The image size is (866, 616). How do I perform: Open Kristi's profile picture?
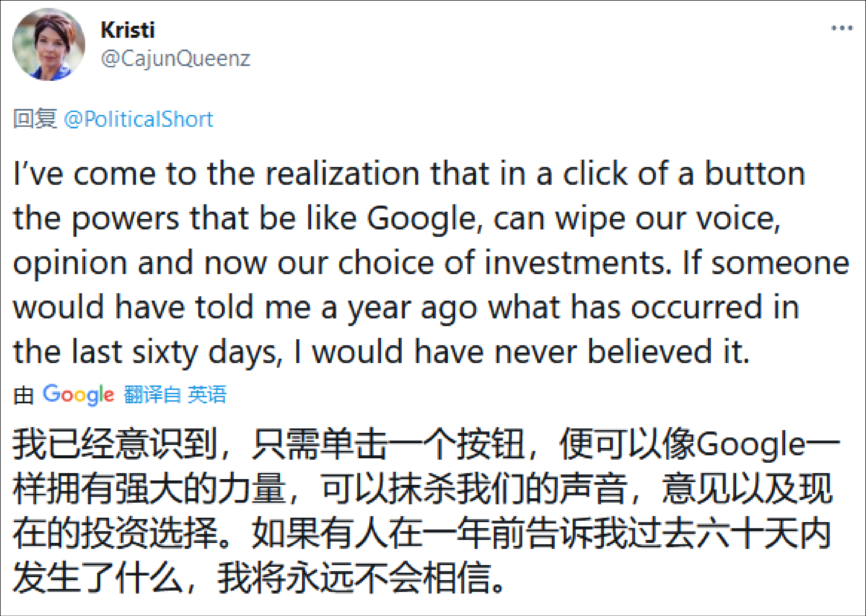48,44
